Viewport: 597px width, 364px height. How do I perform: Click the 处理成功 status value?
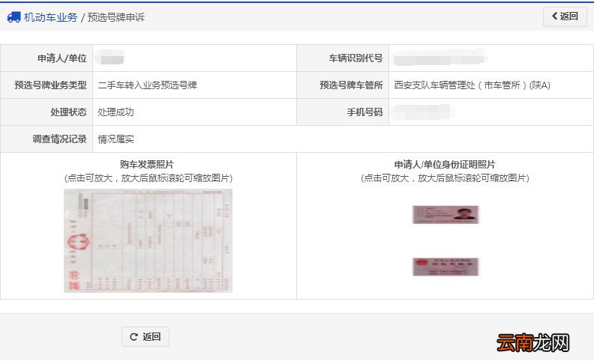point(115,112)
